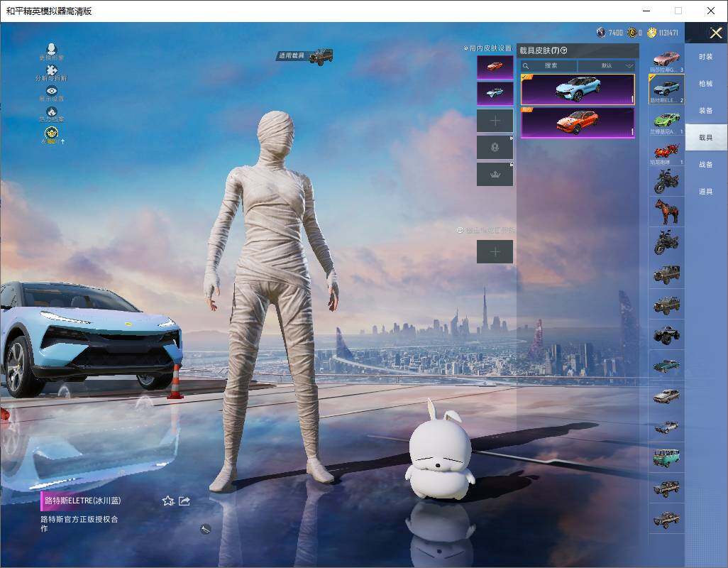Choose the black motorcycle below the red dragon
728x568 pixels.
(666, 182)
